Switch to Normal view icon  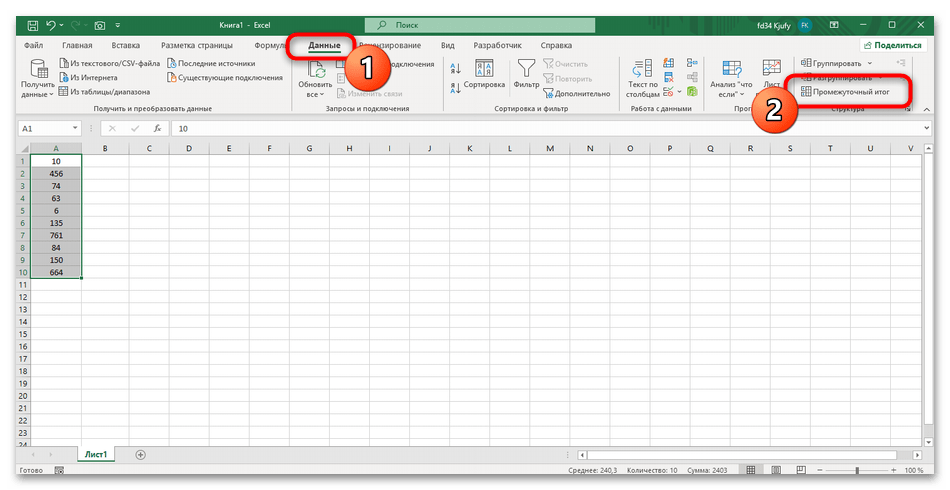tap(751, 470)
